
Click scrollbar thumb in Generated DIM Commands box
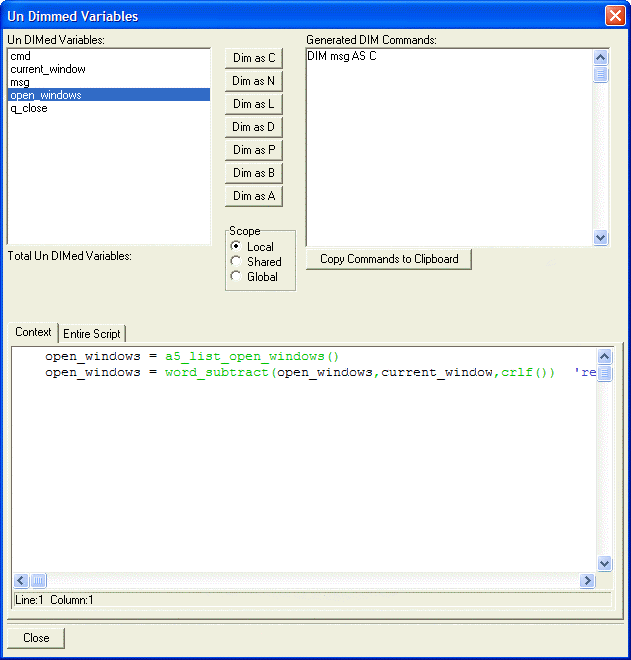tap(601, 75)
